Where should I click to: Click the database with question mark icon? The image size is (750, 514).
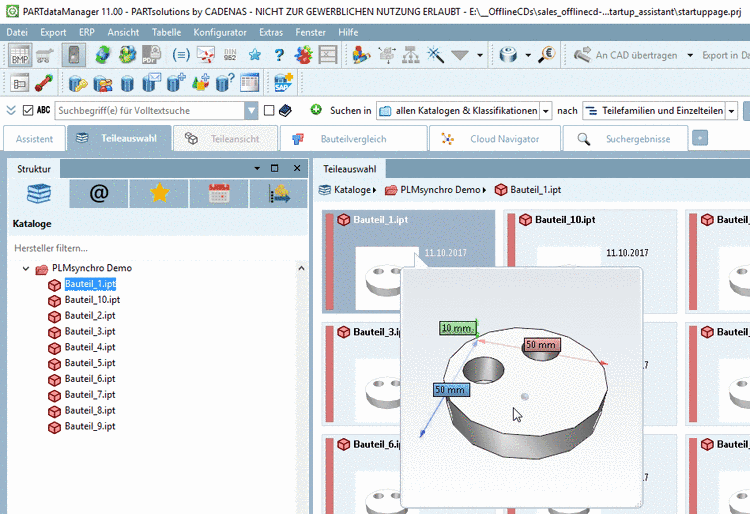[x=225, y=82]
